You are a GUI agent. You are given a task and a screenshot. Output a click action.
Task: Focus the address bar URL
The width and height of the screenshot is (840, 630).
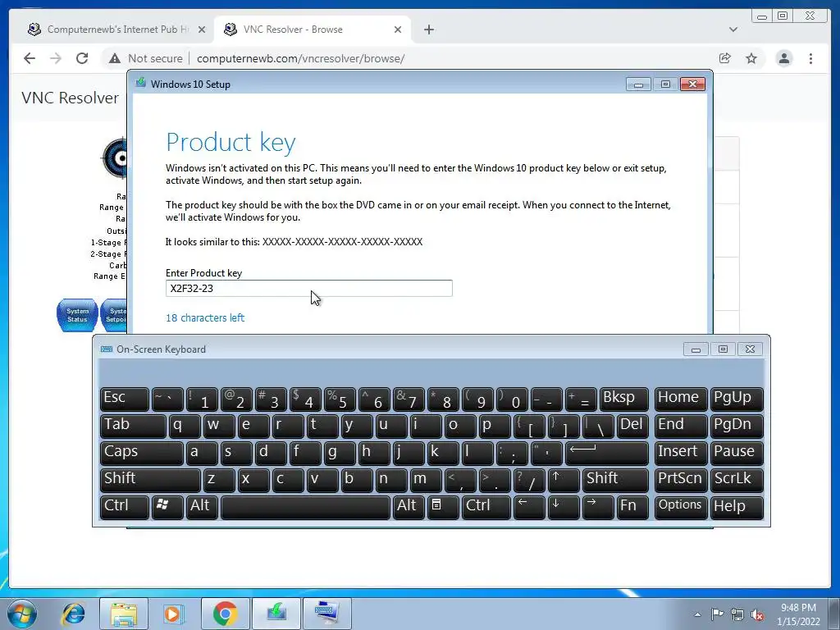[x=300, y=58]
